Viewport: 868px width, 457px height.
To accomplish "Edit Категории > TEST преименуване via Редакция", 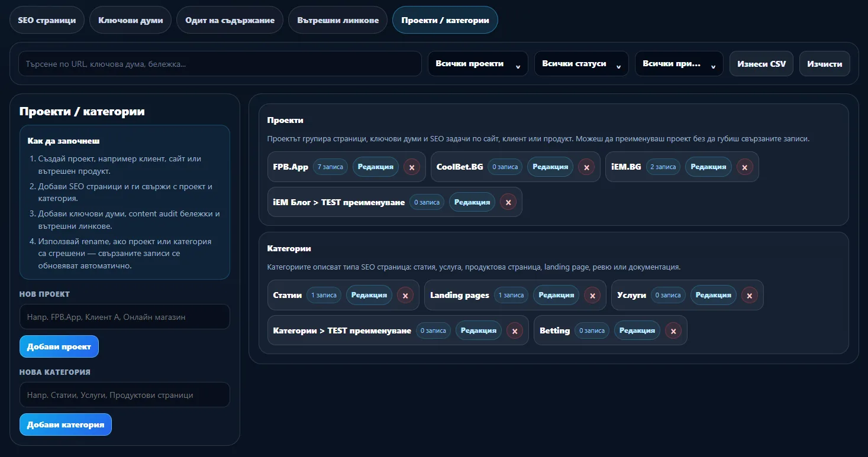I will click(479, 330).
